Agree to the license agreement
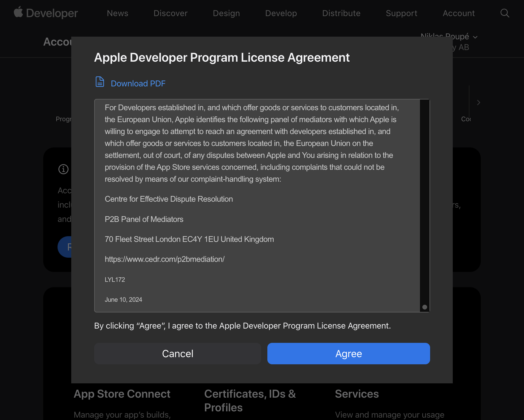Viewport: 524px width, 420px height. (348, 354)
